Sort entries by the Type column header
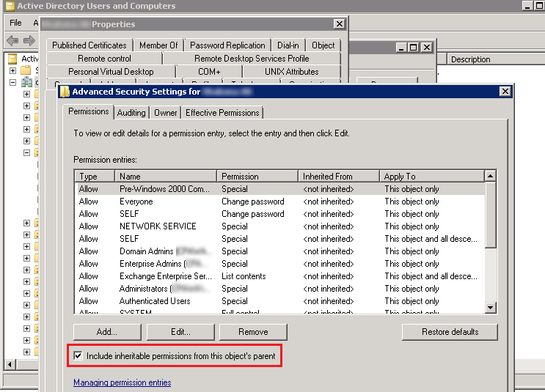The image size is (545, 392). coord(95,177)
